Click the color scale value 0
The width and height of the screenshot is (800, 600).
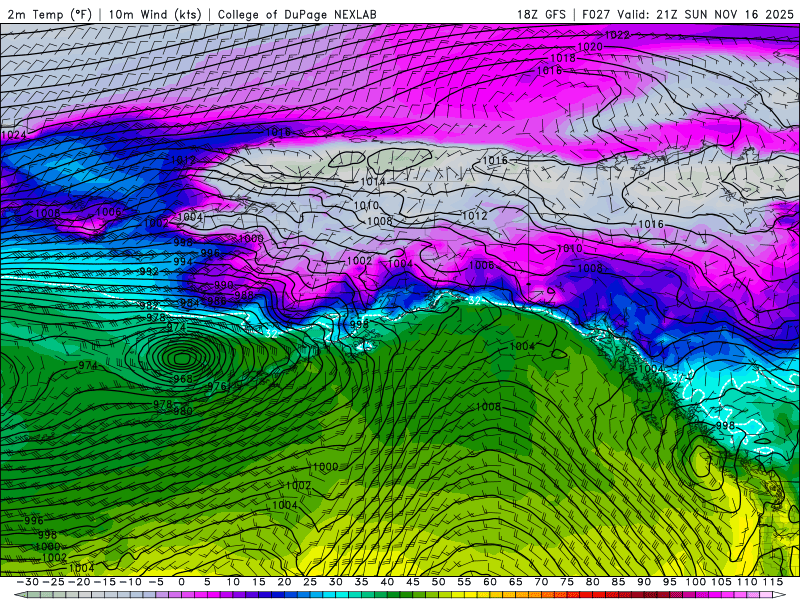(181, 582)
